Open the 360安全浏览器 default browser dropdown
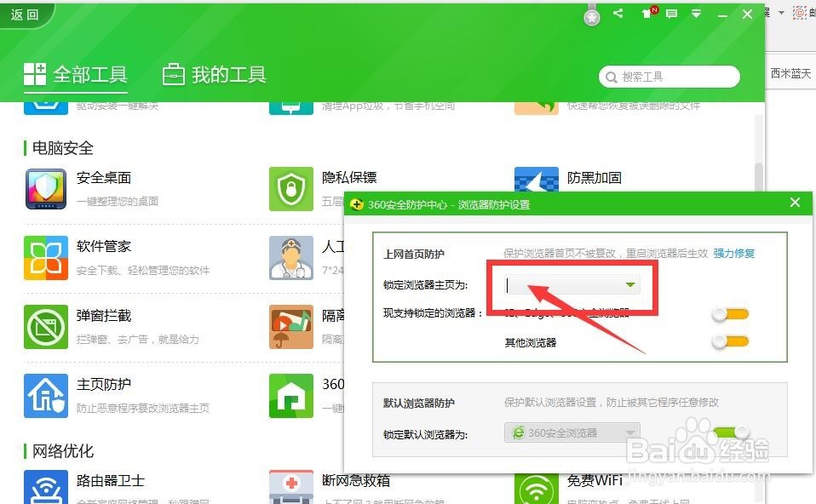The height and width of the screenshot is (504, 816). coord(572,432)
